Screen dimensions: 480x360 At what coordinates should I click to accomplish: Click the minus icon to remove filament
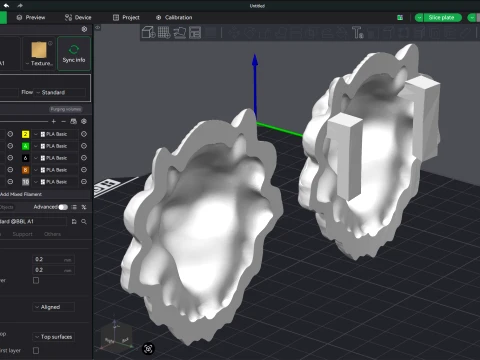pyautogui.click(x=63, y=121)
